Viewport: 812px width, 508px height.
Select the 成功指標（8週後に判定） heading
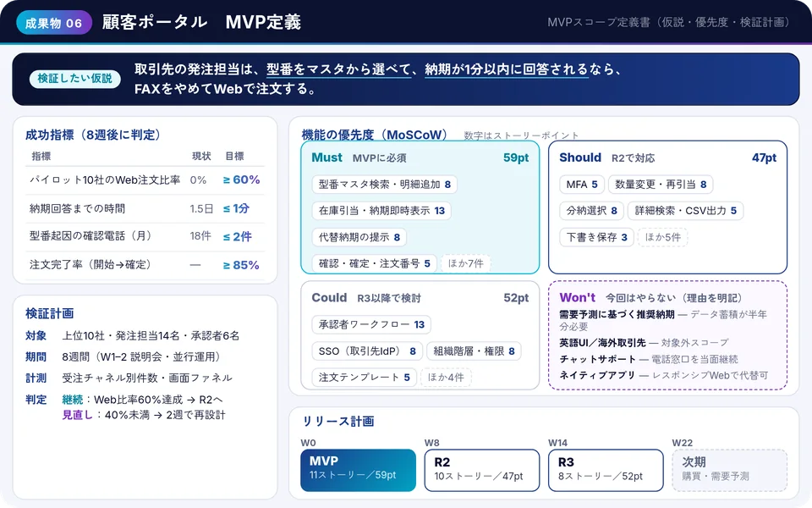93,135
